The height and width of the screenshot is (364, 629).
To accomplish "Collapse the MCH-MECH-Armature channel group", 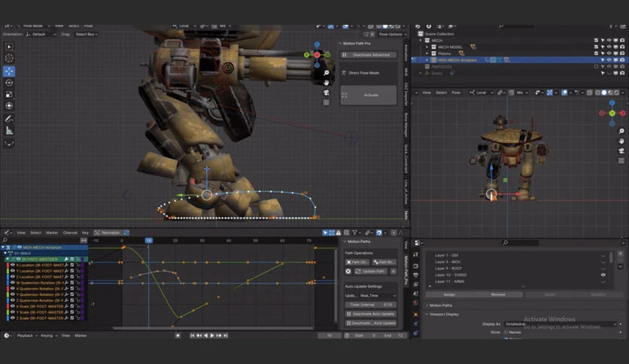I will (x=3, y=247).
